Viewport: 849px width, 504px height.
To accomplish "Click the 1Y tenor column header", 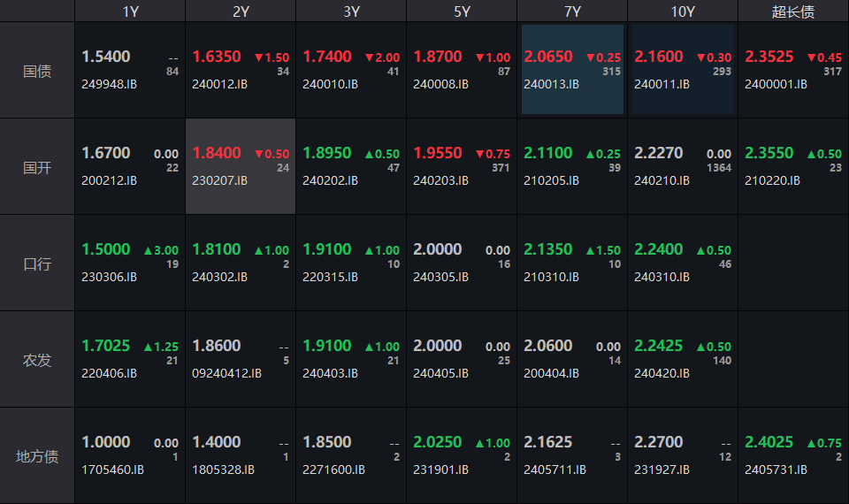I will point(130,11).
